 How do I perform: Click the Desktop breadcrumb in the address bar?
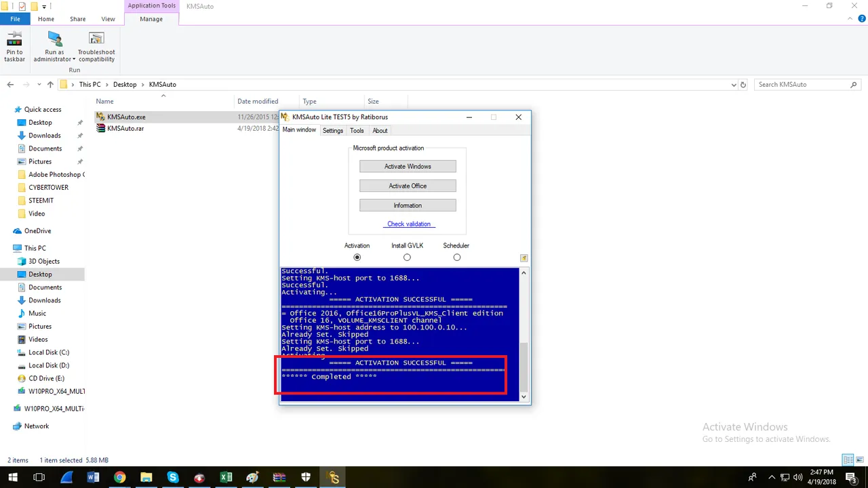125,85
